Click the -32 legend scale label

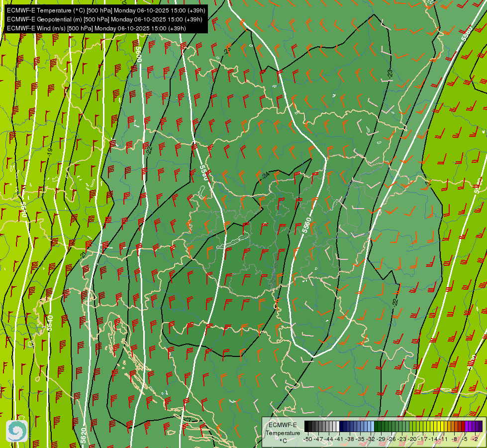[371, 439]
